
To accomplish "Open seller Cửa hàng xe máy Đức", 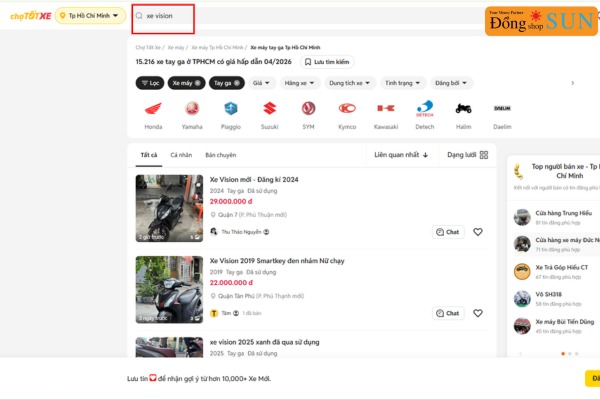I will click(x=567, y=240).
